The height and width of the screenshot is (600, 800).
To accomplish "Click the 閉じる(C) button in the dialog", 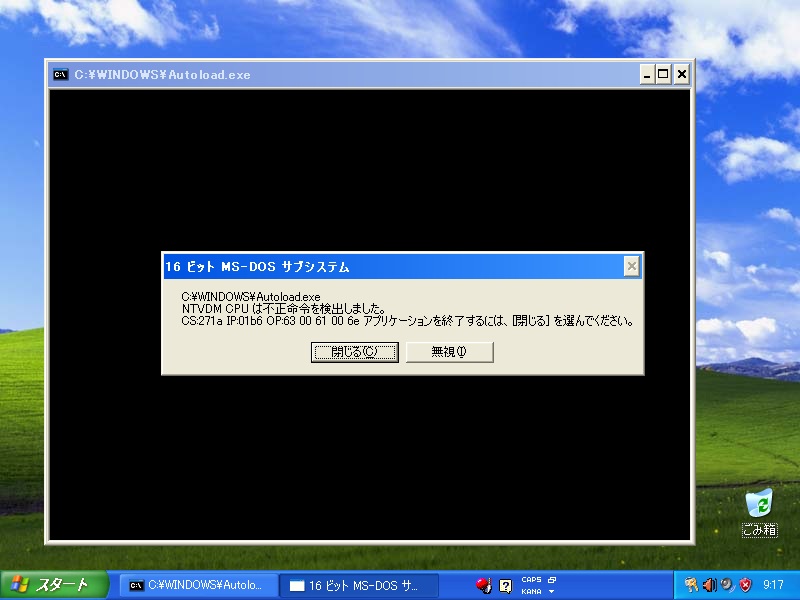I will 355,352.
